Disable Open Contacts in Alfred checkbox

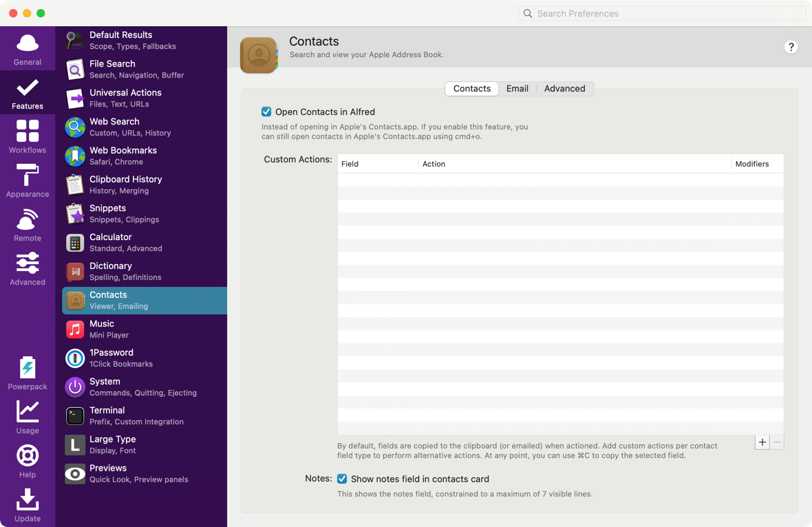coord(266,111)
